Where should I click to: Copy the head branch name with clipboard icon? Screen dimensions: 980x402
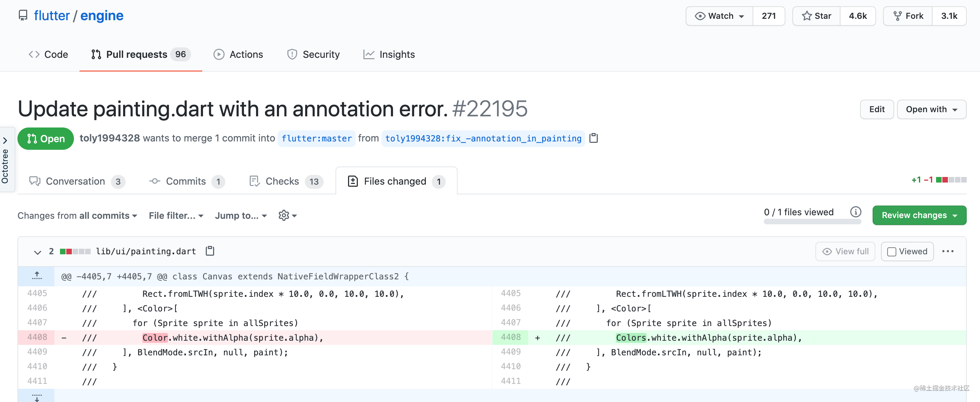tap(594, 138)
